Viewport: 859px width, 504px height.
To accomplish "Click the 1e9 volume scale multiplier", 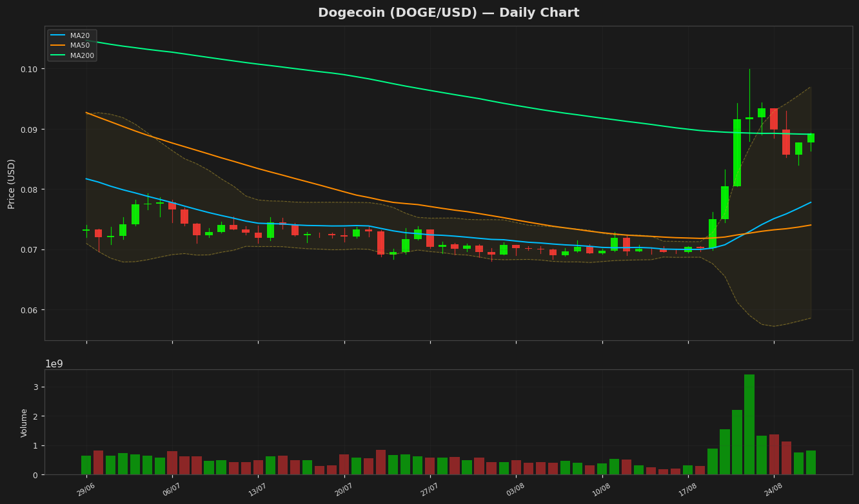I will tap(54, 364).
